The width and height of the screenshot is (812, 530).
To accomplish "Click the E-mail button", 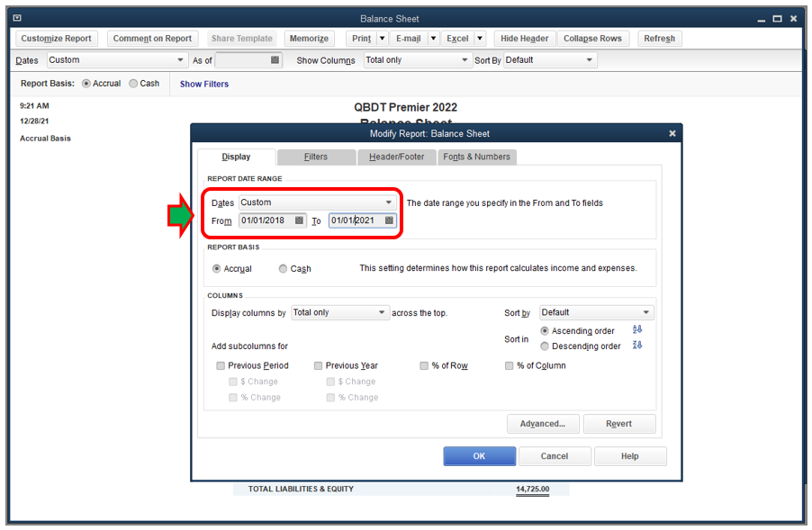I will click(409, 39).
